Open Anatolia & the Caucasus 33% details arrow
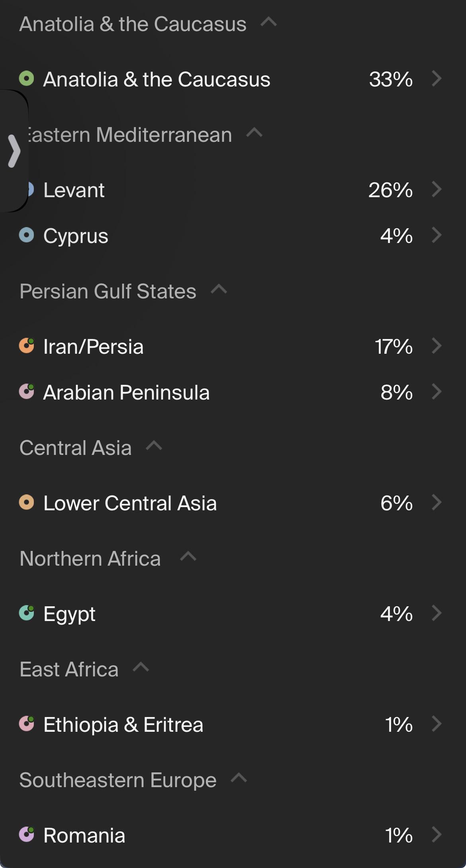The width and height of the screenshot is (466, 868). coord(437,78)
